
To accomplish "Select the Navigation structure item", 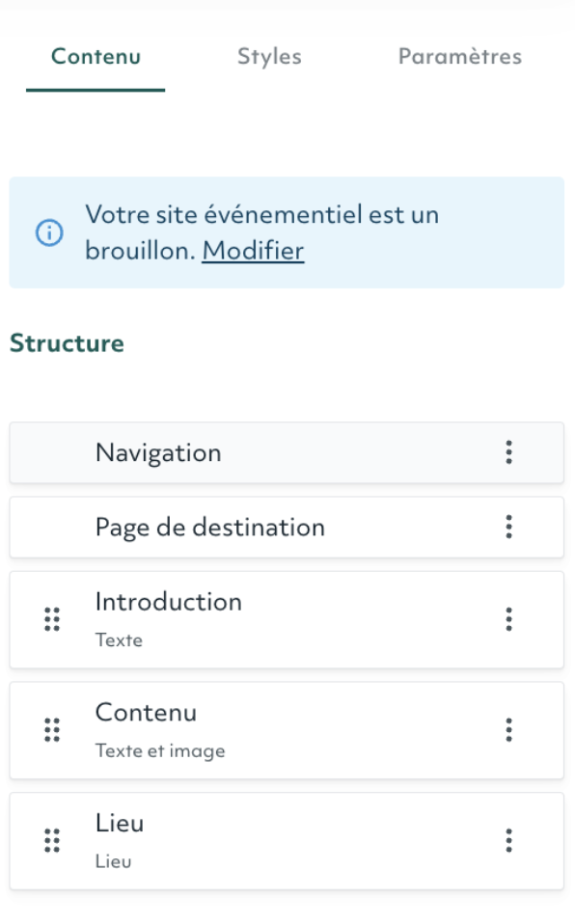I will pos(287,452).
